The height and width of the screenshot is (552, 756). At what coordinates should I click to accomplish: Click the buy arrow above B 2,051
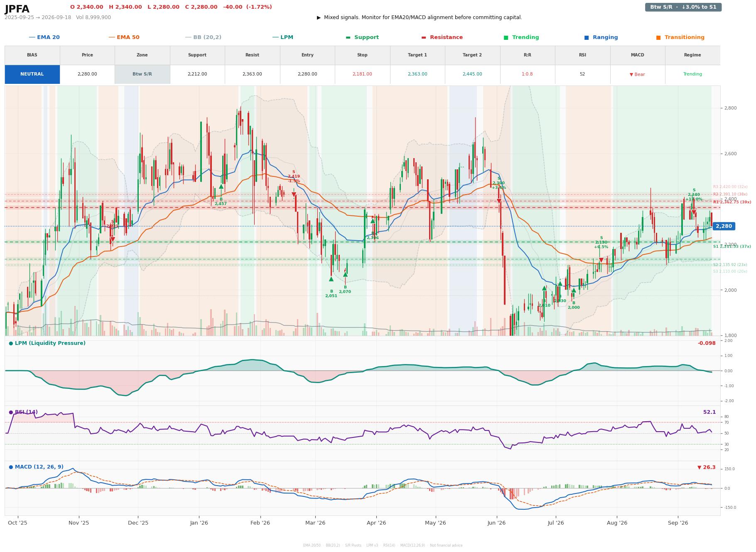331,279
